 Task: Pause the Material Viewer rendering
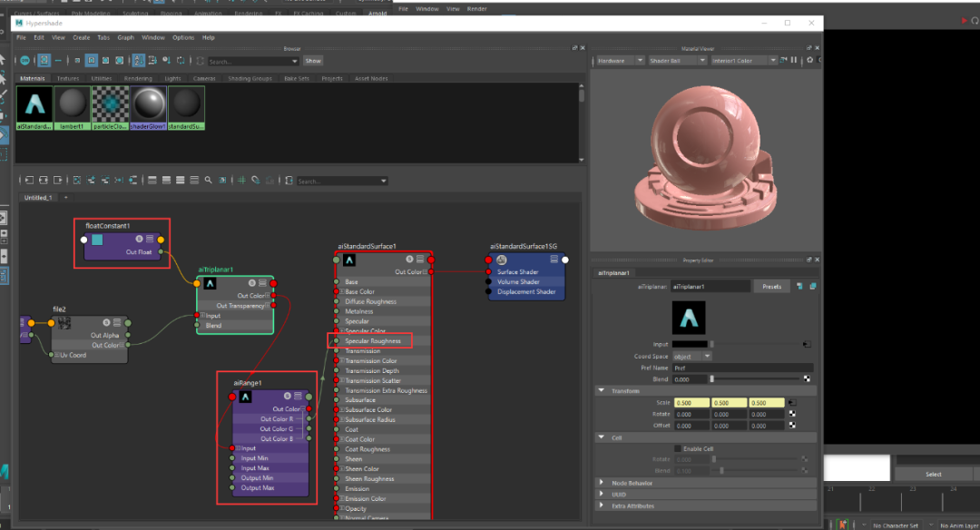tap(794, 60)
